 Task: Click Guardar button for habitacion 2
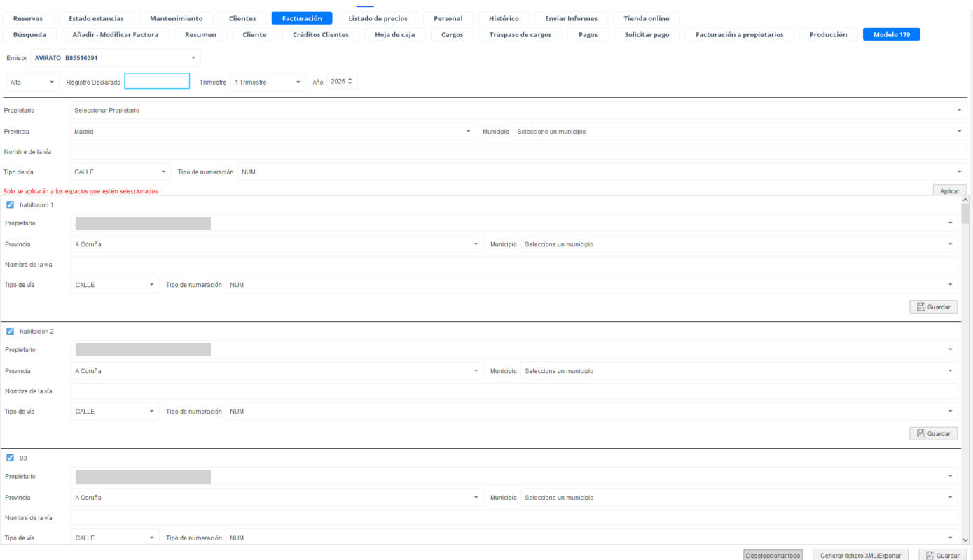pos(933,434)
